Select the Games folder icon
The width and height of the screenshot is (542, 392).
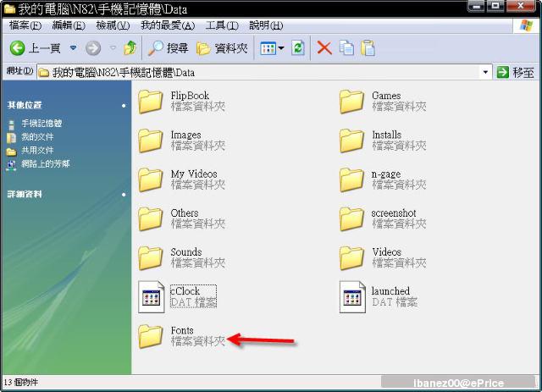click(x=351, y=102)
